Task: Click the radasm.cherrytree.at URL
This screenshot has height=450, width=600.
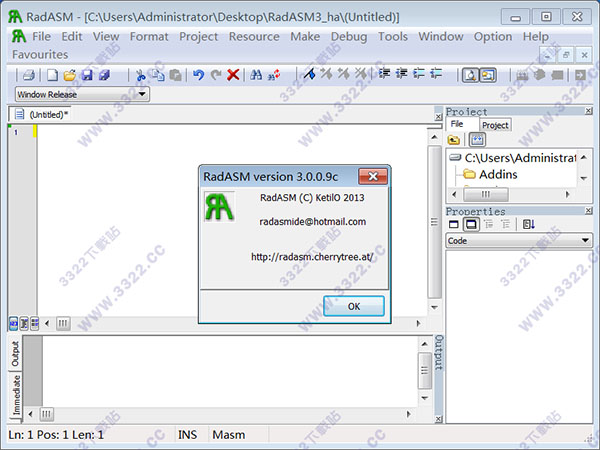Action: click(312, 256)
